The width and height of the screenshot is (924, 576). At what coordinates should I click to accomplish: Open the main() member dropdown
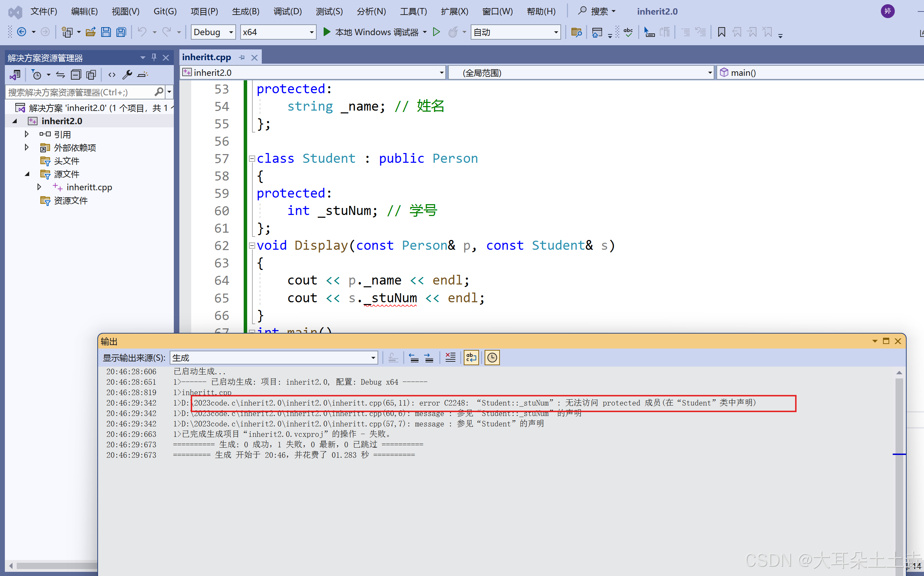point(820,72)
